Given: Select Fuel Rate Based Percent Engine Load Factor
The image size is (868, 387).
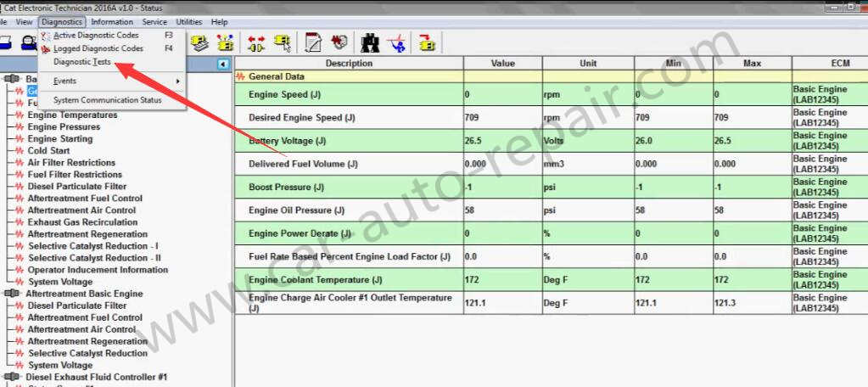Looking at the screenshot, I should tap(552, 257).
